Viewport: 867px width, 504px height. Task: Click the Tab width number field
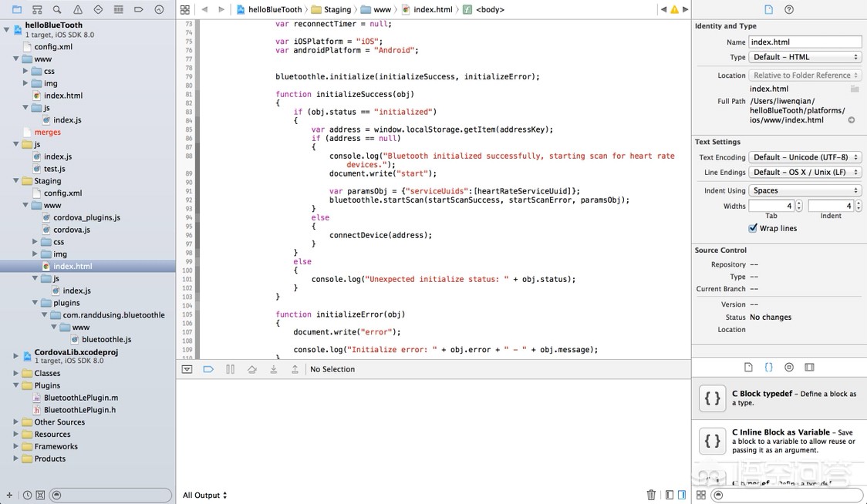[771, 206]
